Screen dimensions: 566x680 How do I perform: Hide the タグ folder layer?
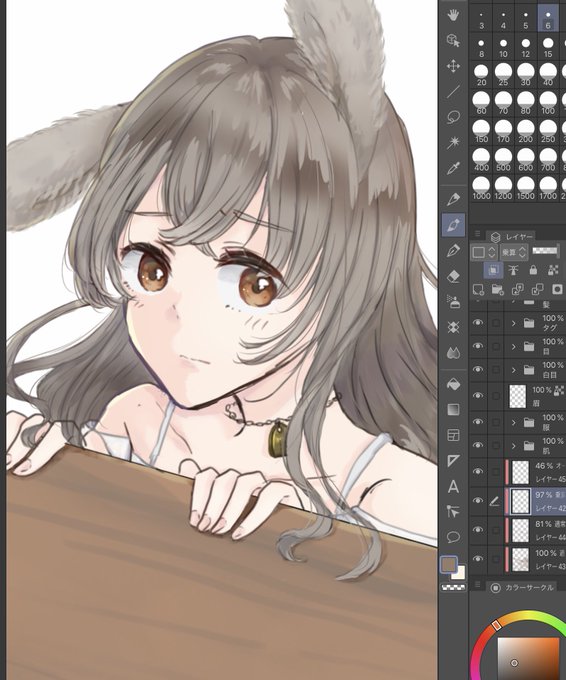[x=478, y=323]
